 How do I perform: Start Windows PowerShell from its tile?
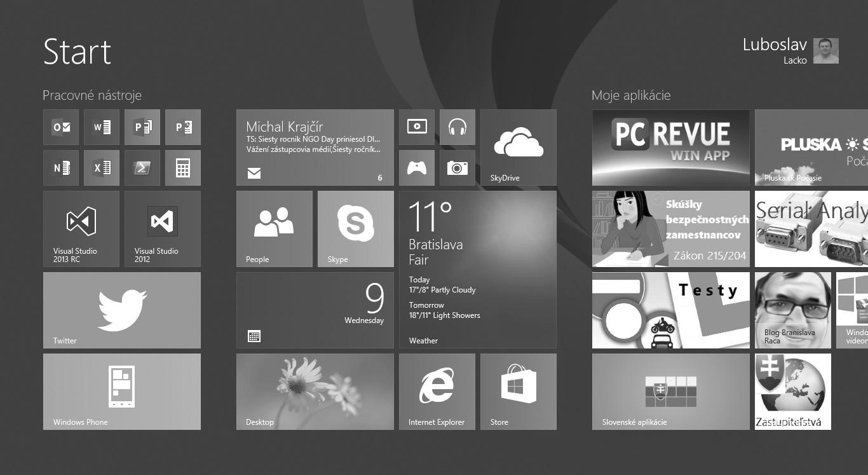(142, 168)
